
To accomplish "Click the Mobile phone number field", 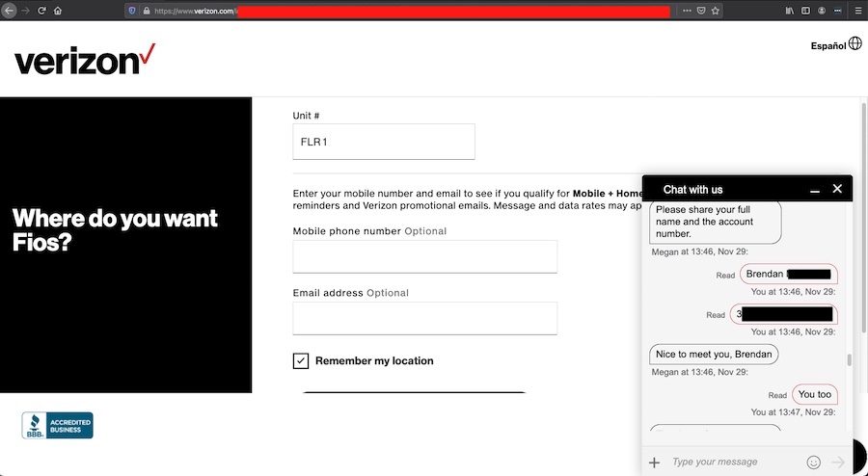I will [x=424, y=257].
